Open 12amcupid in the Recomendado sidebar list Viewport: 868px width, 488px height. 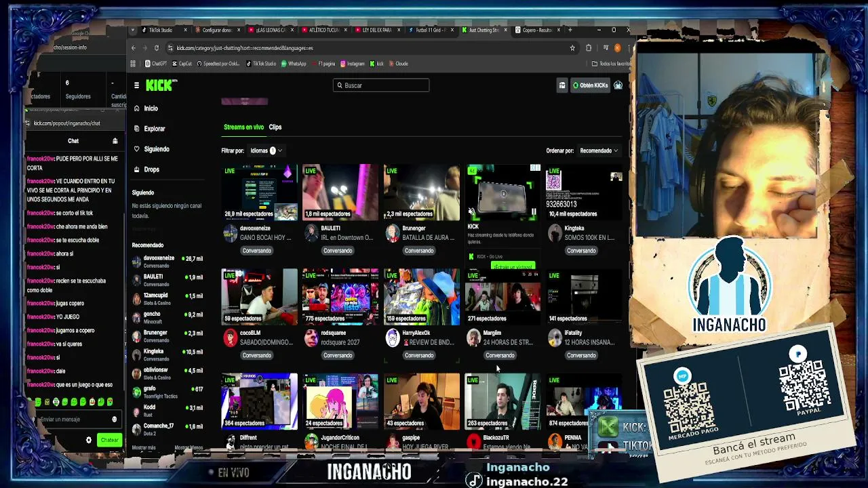(167, 299)
